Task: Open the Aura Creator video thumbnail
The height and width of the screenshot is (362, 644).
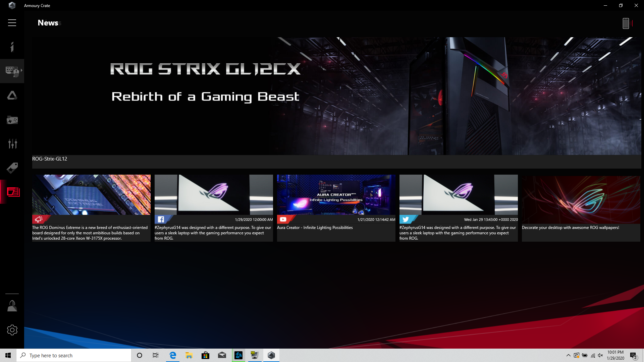Action: [336, 195]
